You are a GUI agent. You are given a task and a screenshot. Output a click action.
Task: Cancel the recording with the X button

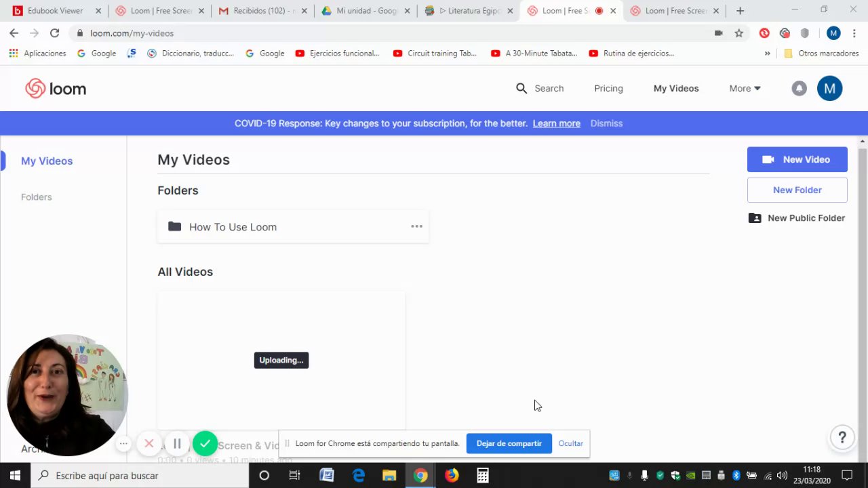pyautogui.click(x=149, y=443)
